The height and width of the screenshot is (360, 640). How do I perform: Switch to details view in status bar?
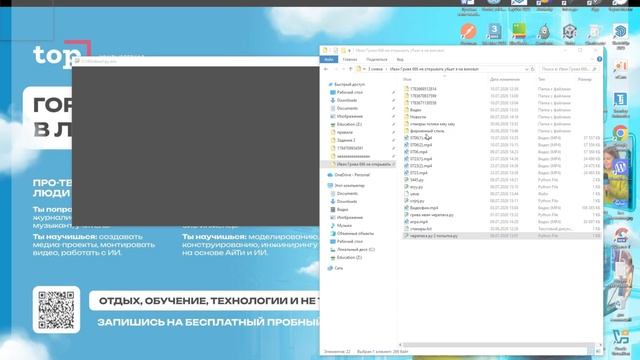[x=591, y=351]
